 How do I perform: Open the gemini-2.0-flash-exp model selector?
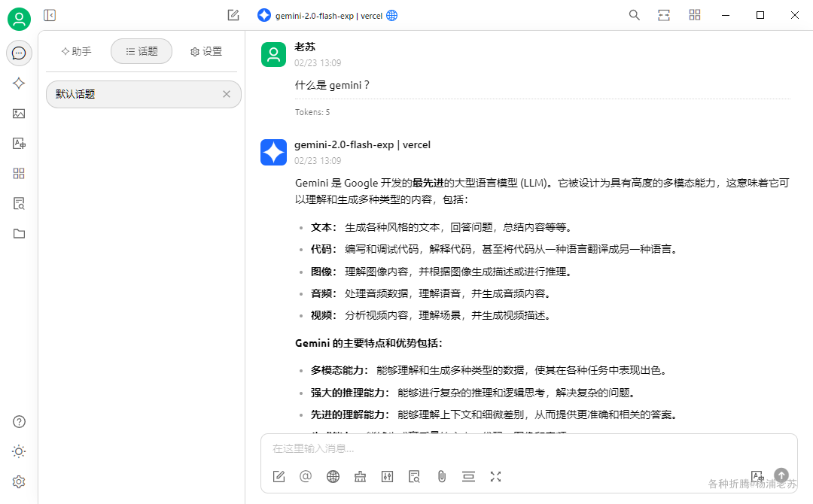(329, 16)
